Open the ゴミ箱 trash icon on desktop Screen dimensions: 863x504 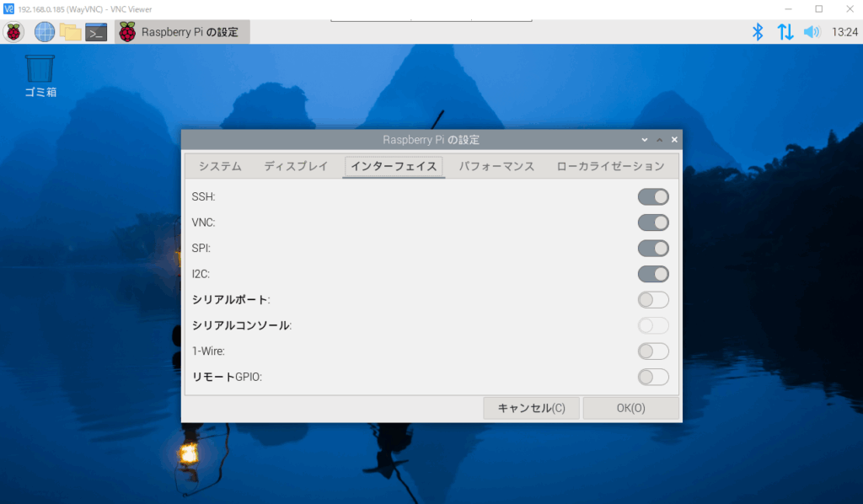[40, 76]
